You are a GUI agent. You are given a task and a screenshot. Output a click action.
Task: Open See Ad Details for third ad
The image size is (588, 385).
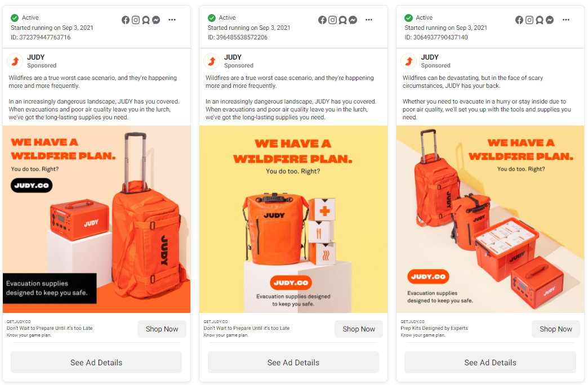pyautogui.click(x=490, y=362)
